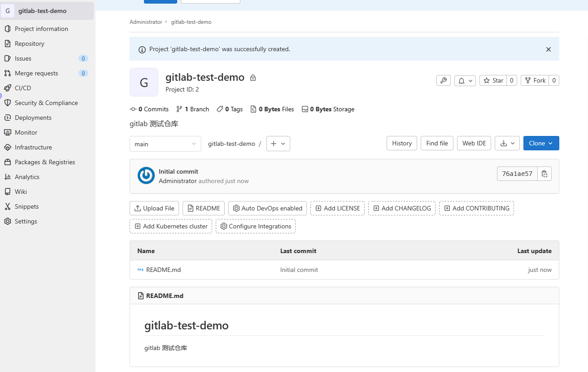588x372 pixels.
Task: Click the Merge requests branch icon
Action: pos(7,73)
